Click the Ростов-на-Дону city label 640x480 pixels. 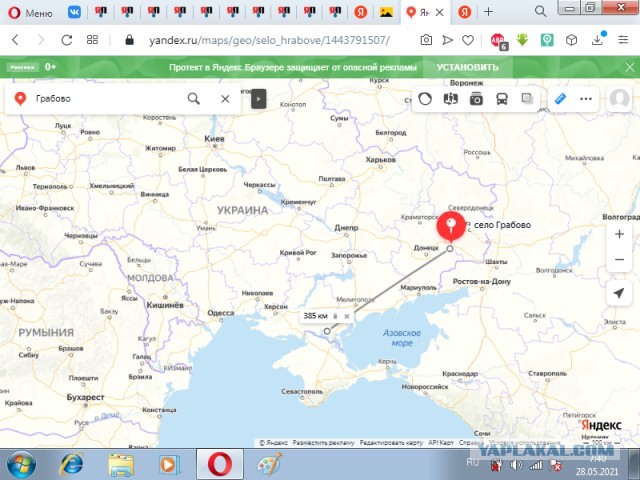(x=482, y=281)
